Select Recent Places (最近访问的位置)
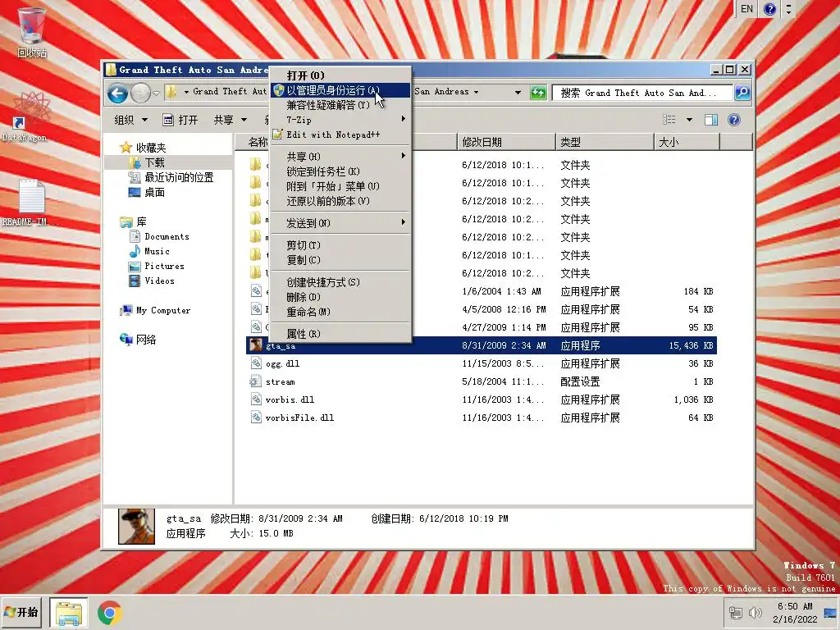This screenshot has width=840, height=630. coord(171,177)
